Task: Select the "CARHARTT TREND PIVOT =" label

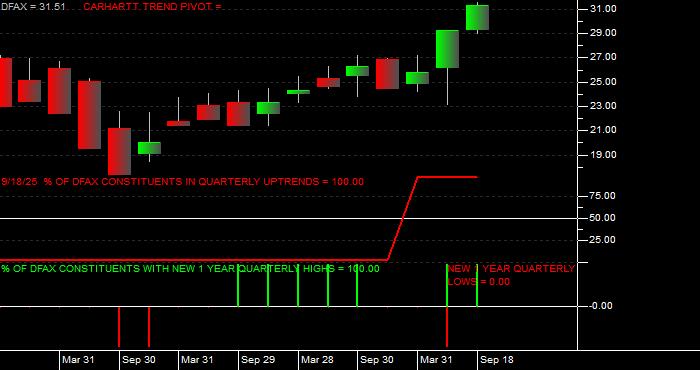Action: [x=152, y=7]
